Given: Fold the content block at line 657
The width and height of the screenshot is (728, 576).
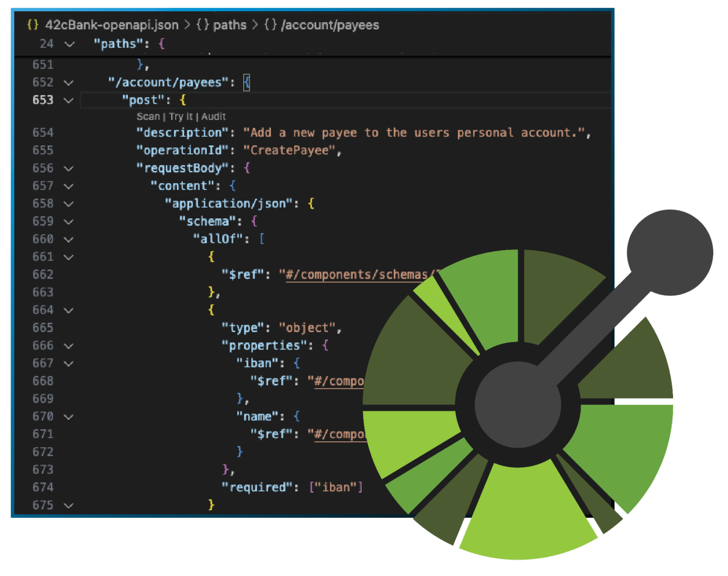Looking at the screenshot, I should tap(69, 186).
